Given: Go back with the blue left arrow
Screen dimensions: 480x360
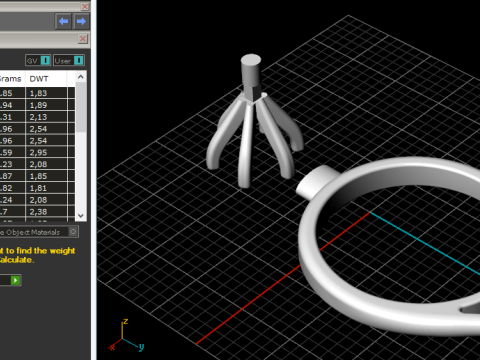Looking at the screenshot, I should pyautogui.click(x=63, y=22).
